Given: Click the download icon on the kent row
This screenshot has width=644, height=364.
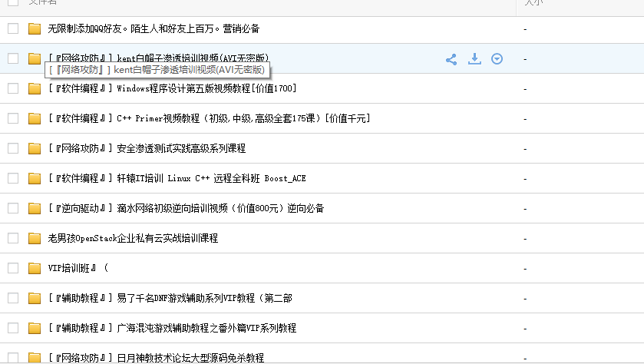Looking at the screenshot, I should (474, 59).
